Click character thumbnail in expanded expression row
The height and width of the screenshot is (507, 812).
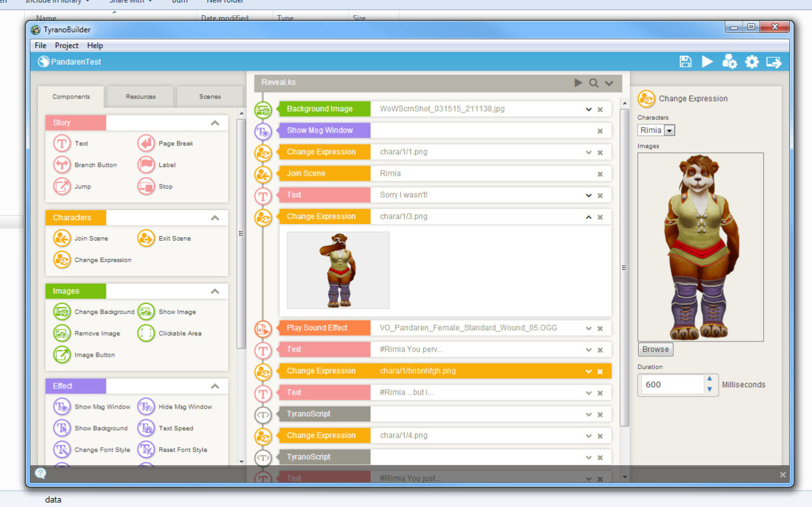click(x=338, y=270)
